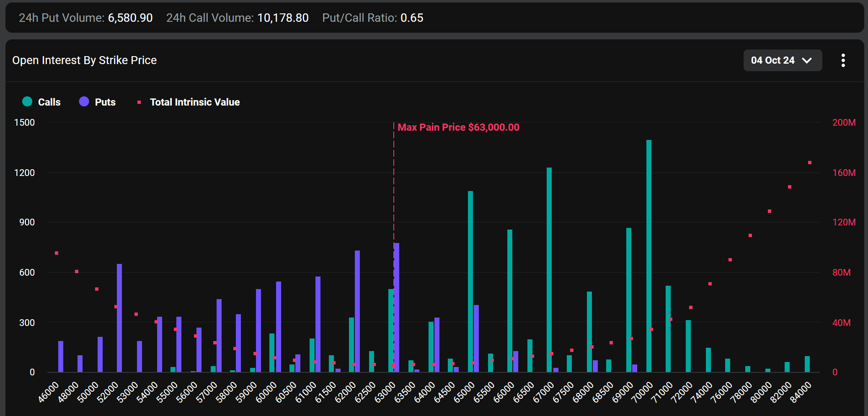This screenshot has width=868, height=416.
Task: Click the 900 label on left axis
Action: point(27,222)
